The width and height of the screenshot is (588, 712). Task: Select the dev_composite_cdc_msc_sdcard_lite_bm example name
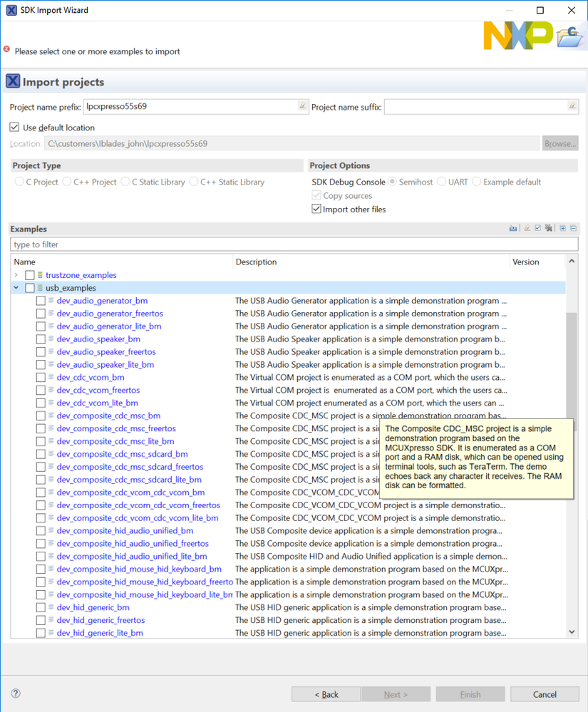(x=129, y=480)
